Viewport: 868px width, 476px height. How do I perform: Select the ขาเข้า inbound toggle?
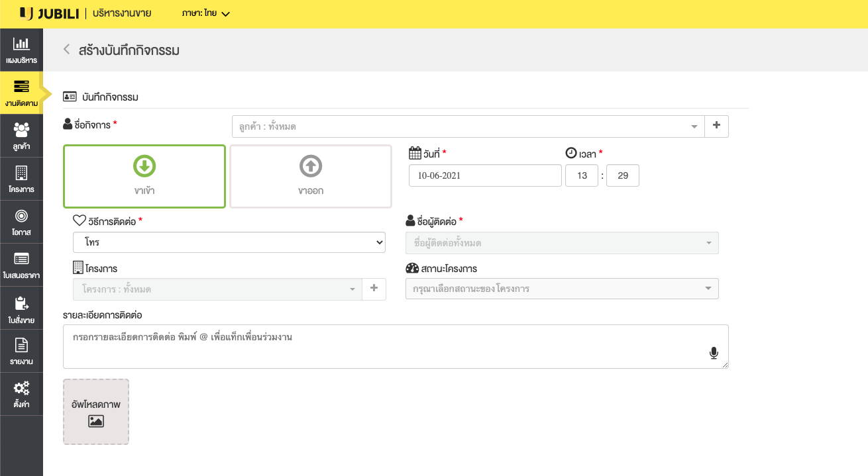click(x=144, y=176)
